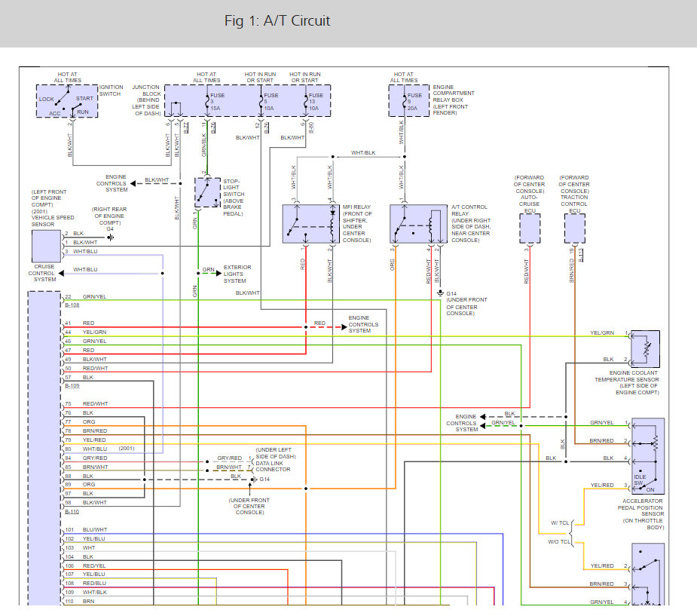Click pin row '77 ORG'

pos(80,421)
